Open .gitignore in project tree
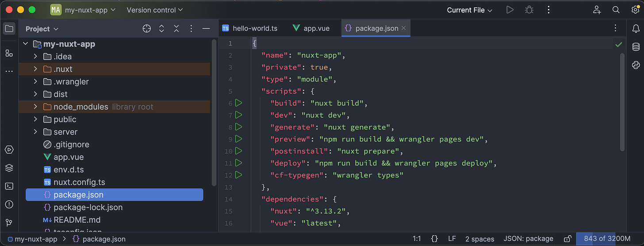The width and height of the screenshot is (644, 246). [71, 145]
